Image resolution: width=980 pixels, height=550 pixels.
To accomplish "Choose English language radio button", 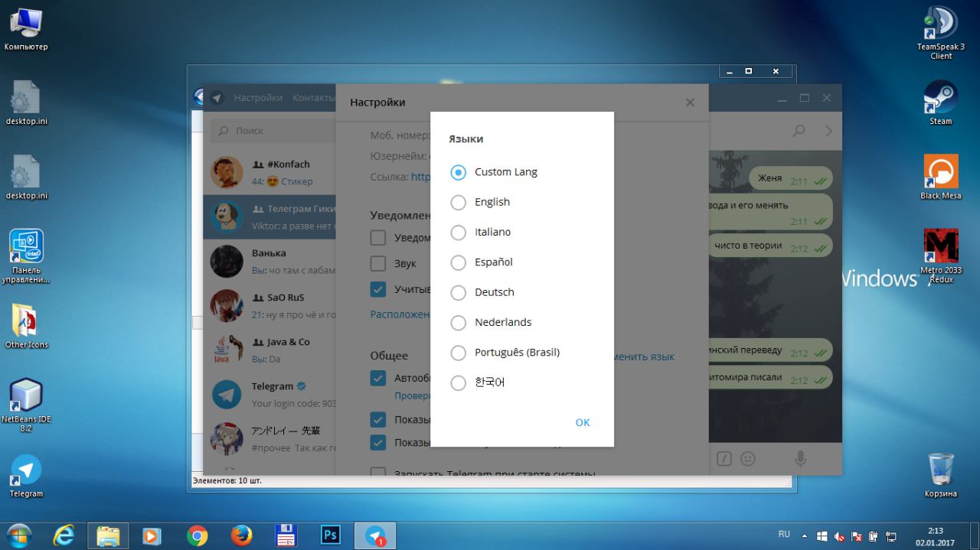I will 458,202.
